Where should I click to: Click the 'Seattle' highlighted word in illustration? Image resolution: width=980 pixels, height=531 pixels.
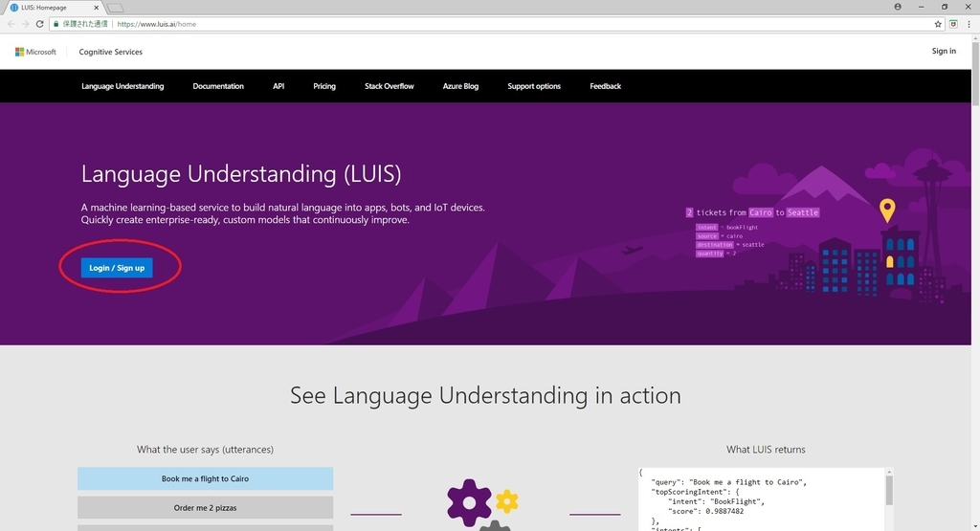coord(803,212)
